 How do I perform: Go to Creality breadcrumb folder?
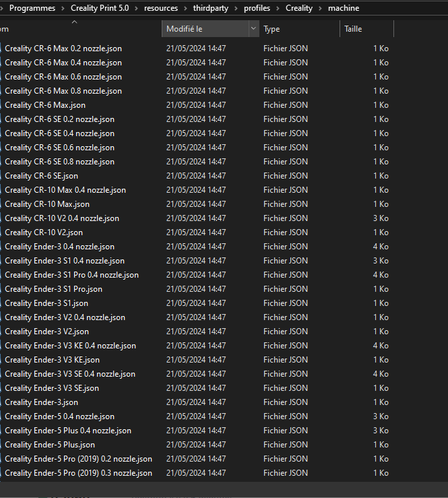[299, 8]
